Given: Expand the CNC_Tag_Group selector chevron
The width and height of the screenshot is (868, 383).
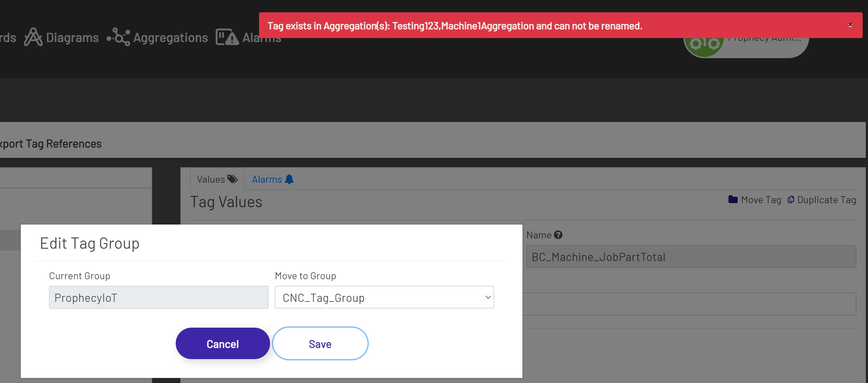Looking at the screenshot, I should [488, 297].
